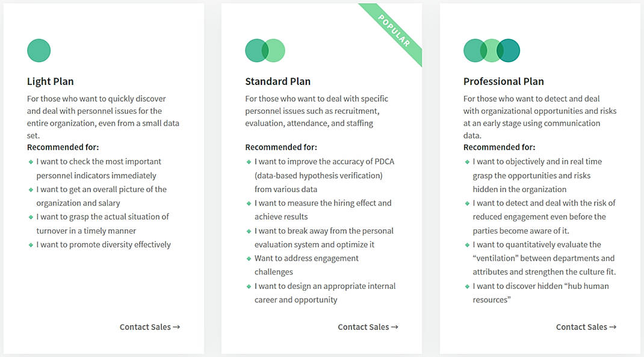Click the Contact Sales arrow icon under Professional Plan
This screenshot has width=644, height=357.
click(x=613, y=327)
